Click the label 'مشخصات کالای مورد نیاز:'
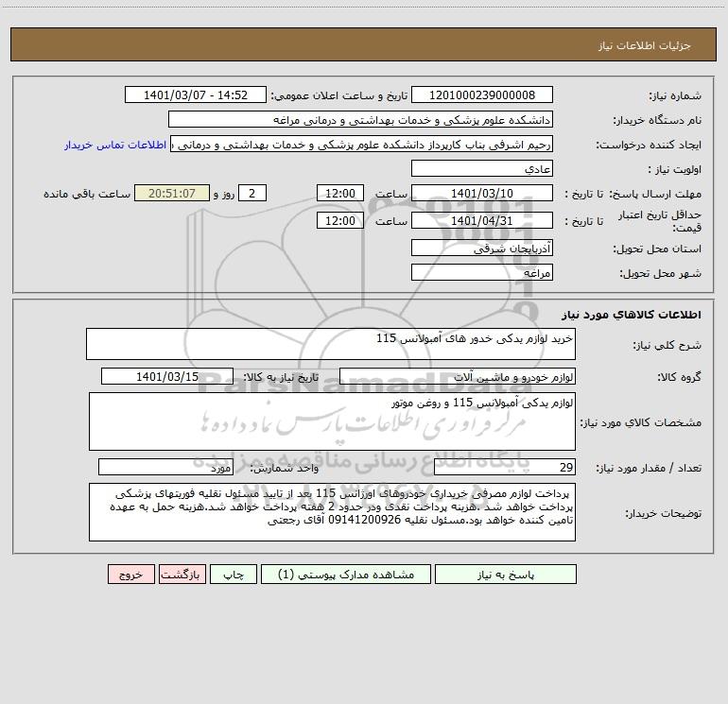The height and width of the screenshot is (704, 728). (x=641, y=422)
